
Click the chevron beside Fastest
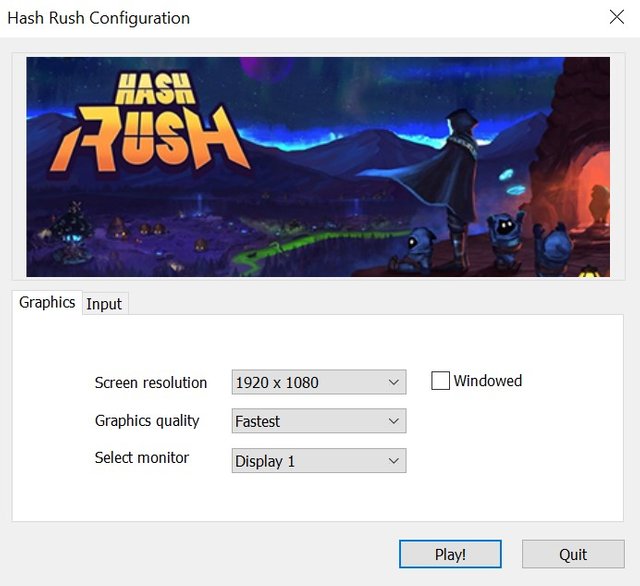[x=393, y=421]
